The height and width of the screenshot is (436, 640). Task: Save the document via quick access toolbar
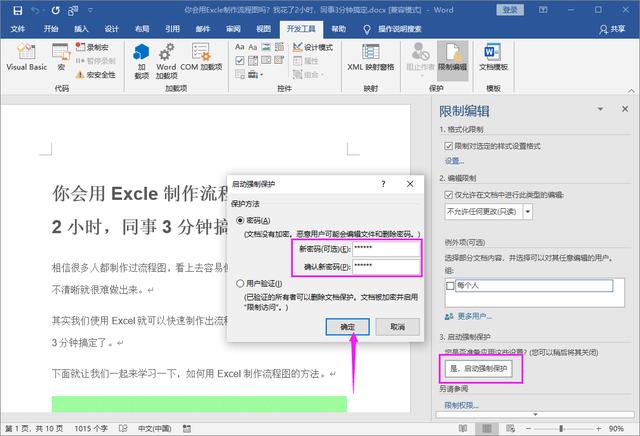pyautogui.click(x=18, y=10)
